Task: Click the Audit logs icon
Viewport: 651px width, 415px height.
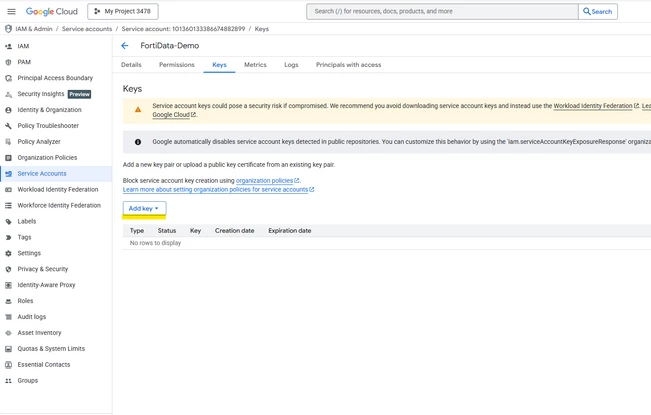Action: point(8,317)
